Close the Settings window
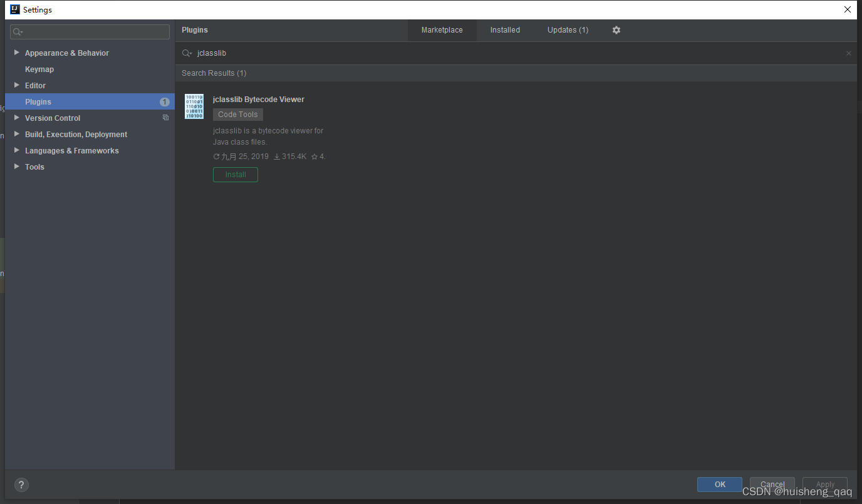 pos(848,9)
